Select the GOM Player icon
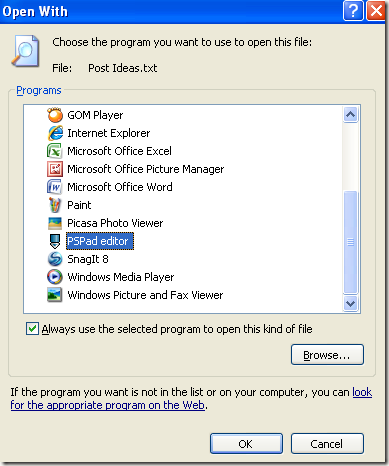389x466 pixels. click(55, 115)
